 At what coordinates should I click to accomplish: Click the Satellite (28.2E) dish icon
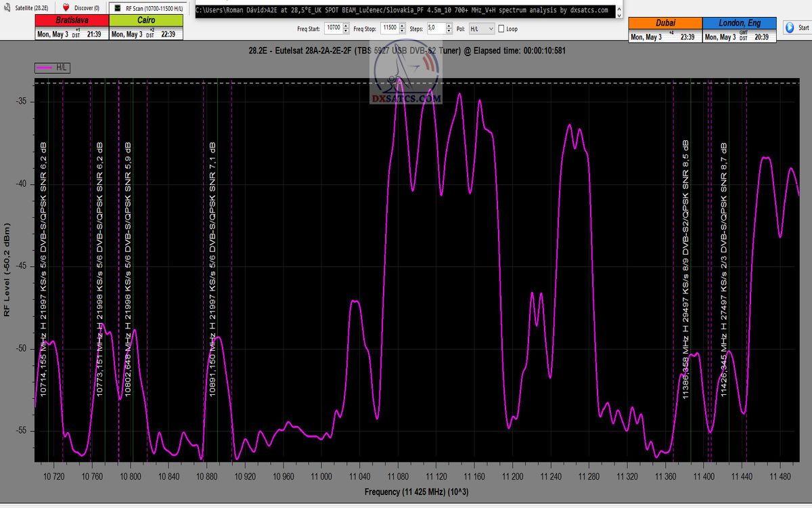[7, 7]
